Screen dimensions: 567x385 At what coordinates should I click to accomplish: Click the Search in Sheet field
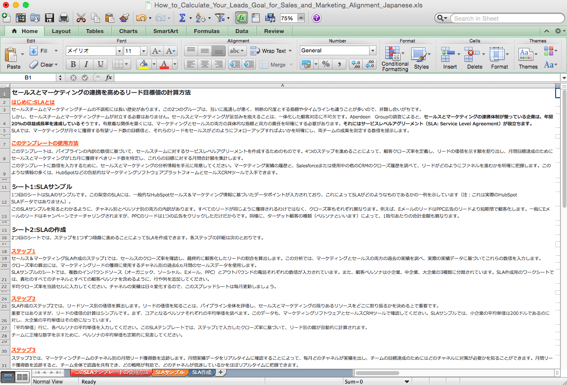click(x=507, y=18)
